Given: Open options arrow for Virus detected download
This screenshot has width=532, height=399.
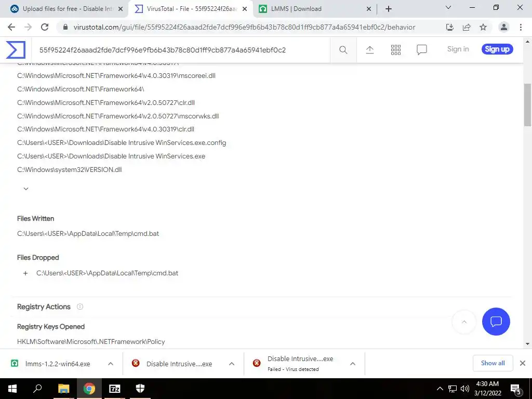Looking at the screenshot, I should point(353,364).
